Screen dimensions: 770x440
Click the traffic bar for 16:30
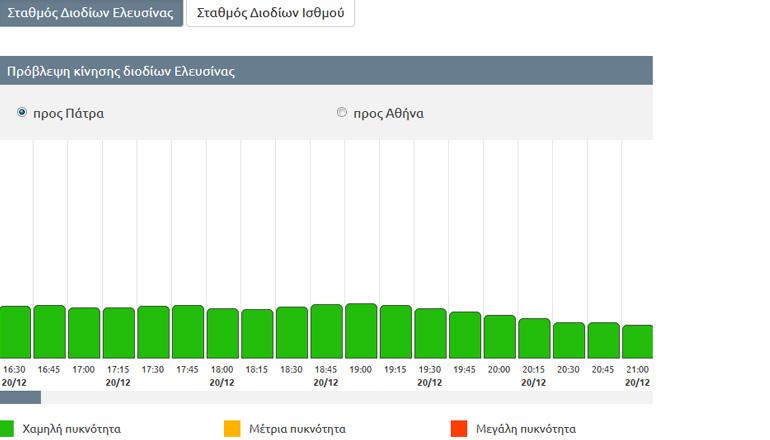click(x=15, y=332)
